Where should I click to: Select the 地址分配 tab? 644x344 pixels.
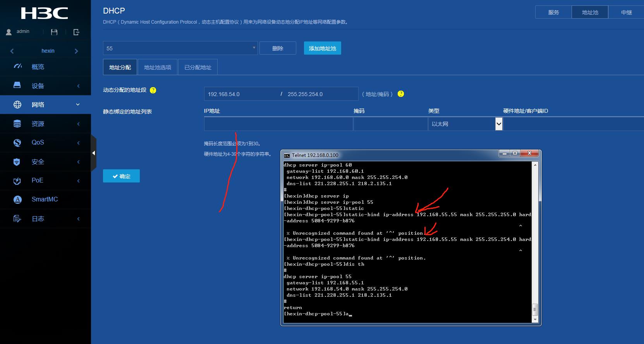pyautogui.click(x=120, y=67)
